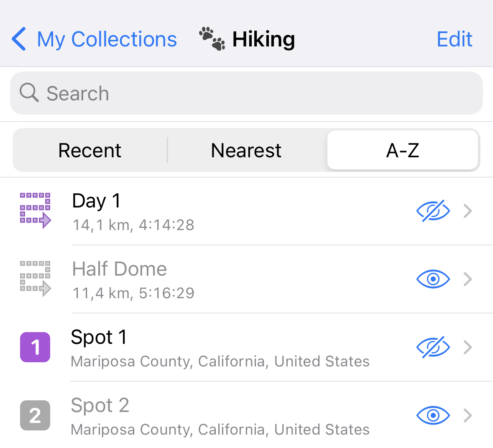Open details for the Day 1 track
Image resolution: width=493 pixels, height=448 pixels.
468,211
